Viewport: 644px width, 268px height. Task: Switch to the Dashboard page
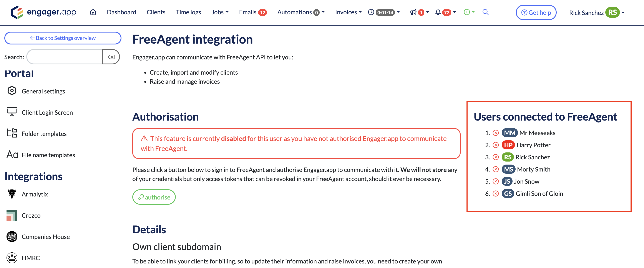(x=121, y=12)
